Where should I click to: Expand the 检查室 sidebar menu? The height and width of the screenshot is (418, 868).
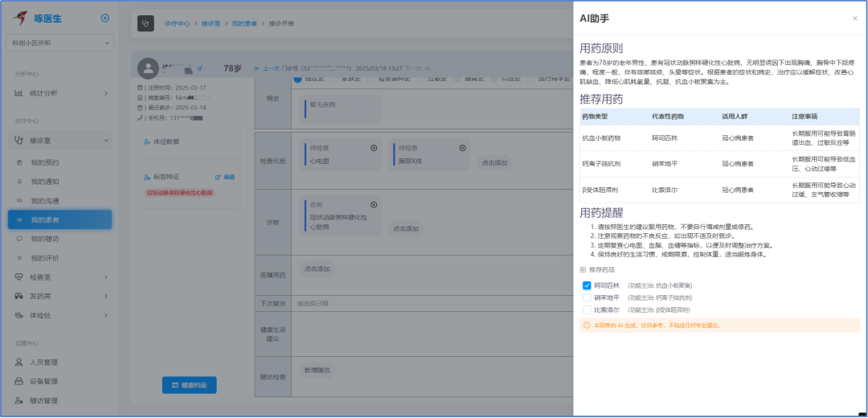pyautogui.click(x=60, y=277)
